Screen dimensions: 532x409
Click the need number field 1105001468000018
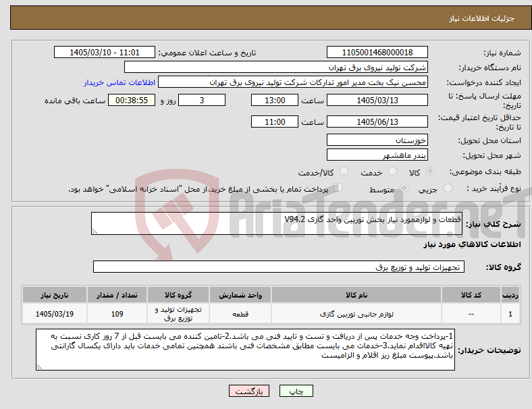coord(377,52)
